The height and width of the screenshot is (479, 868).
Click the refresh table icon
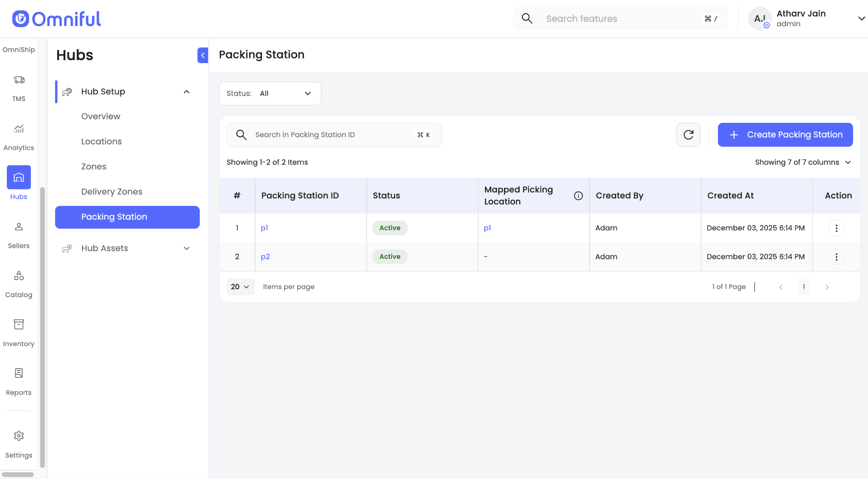(688, 135)
